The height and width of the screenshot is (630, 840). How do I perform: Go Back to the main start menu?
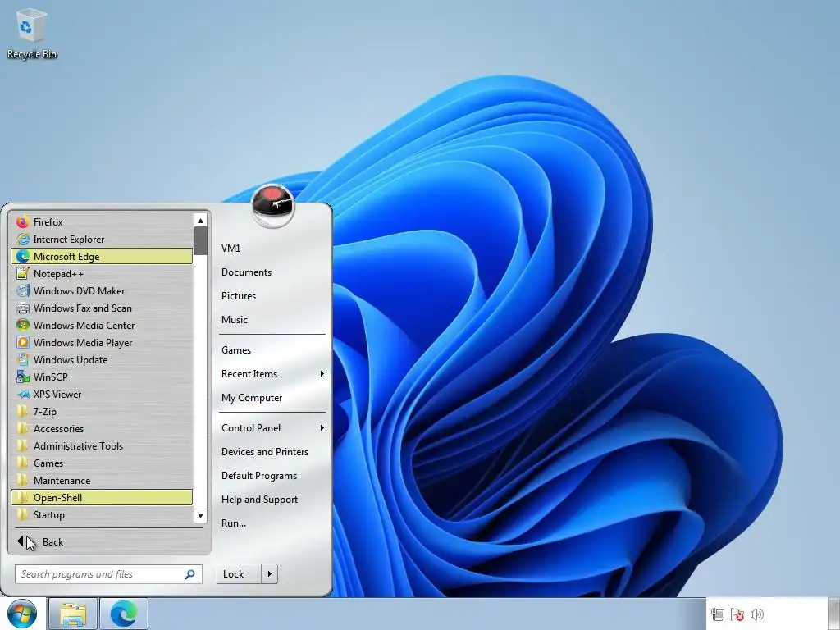point(109,542)
